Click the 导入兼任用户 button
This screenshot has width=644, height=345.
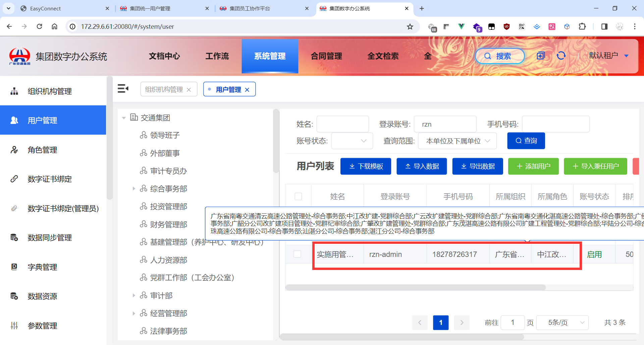595,166
